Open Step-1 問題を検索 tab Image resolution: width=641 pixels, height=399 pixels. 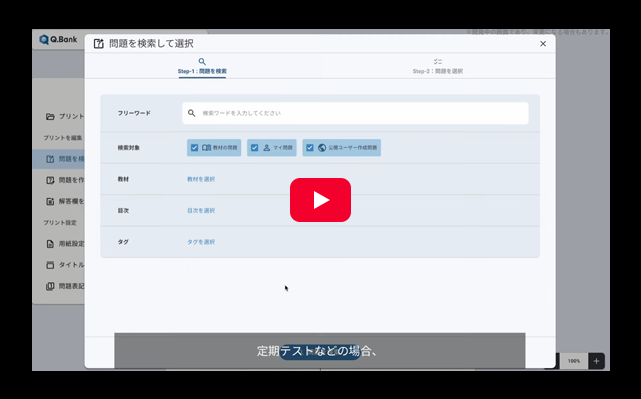click(202, 67)
